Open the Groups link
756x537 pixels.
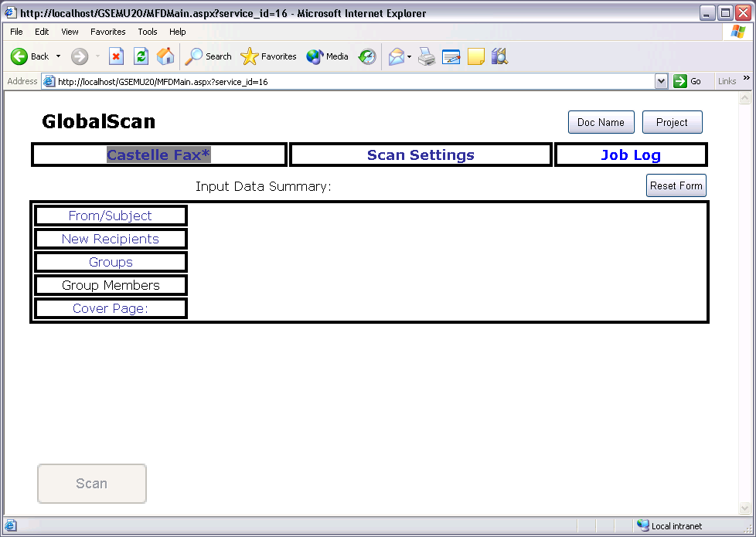pyautogui.click(x=111, y=262)
